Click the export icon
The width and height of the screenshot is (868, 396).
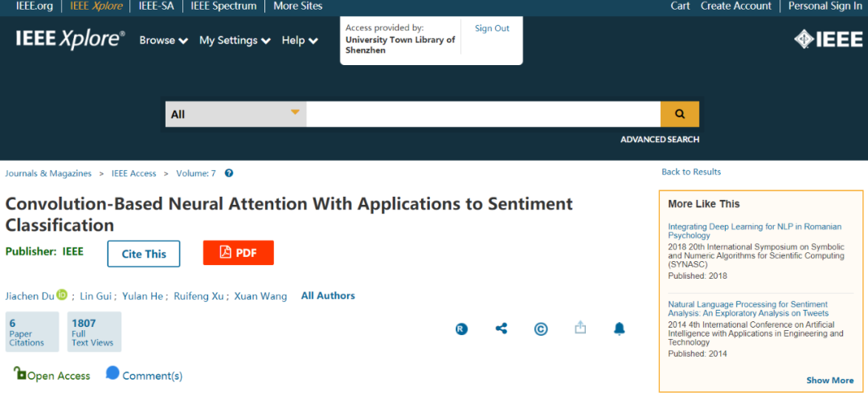click(580, 328)
